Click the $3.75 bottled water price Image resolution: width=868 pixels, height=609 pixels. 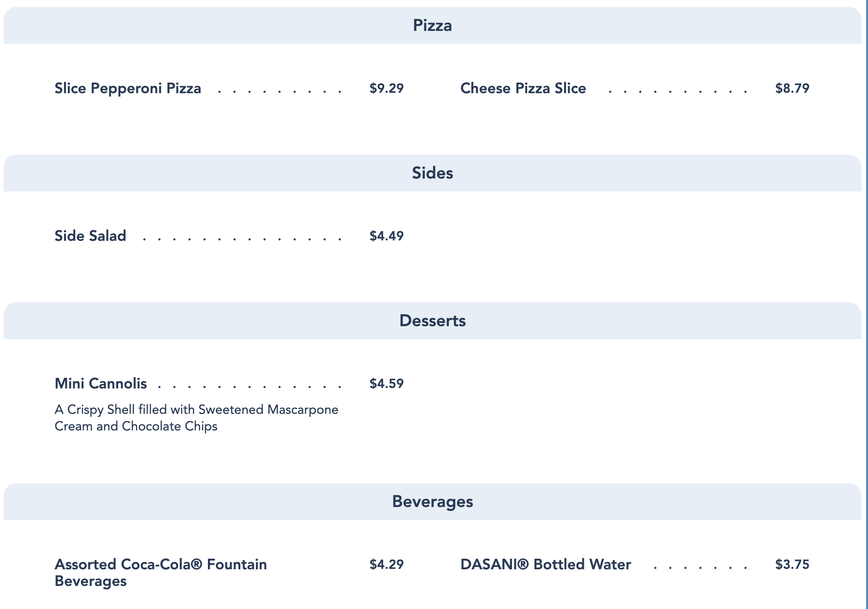click(792, 564)
